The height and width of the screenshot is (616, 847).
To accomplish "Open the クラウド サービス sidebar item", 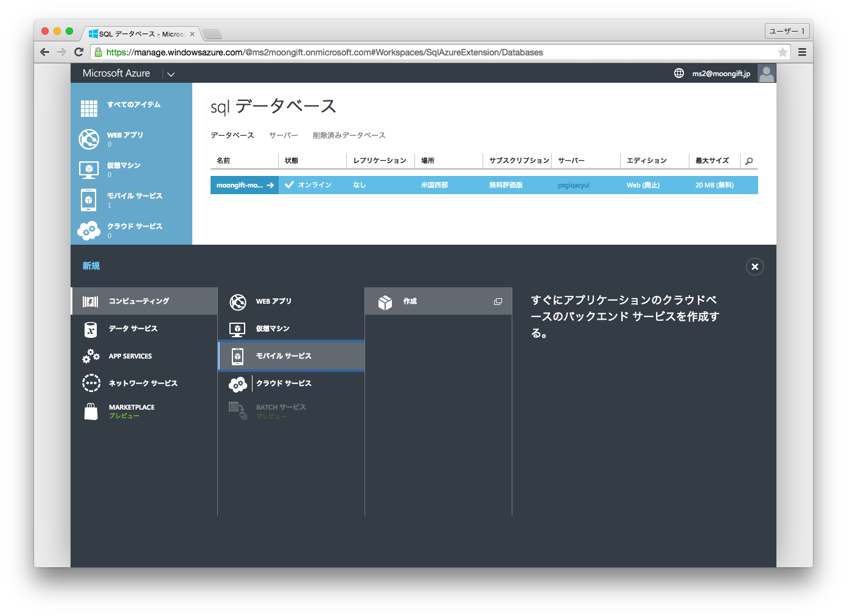I will [134, 227].
